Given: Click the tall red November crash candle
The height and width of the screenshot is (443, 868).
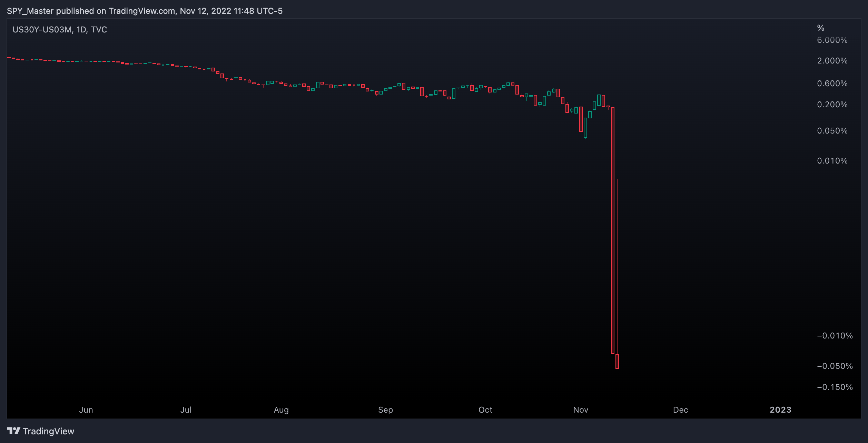Looking at the screenshot, I should tap(613, 230).
